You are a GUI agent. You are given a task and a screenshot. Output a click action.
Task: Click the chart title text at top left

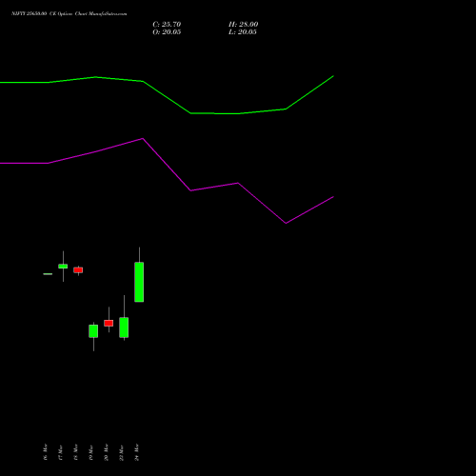pyautogui.click(x=69, y=13)
